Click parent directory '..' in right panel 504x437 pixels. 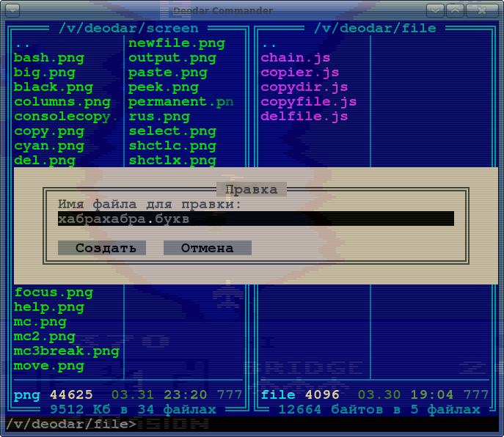tap(269, 45)
